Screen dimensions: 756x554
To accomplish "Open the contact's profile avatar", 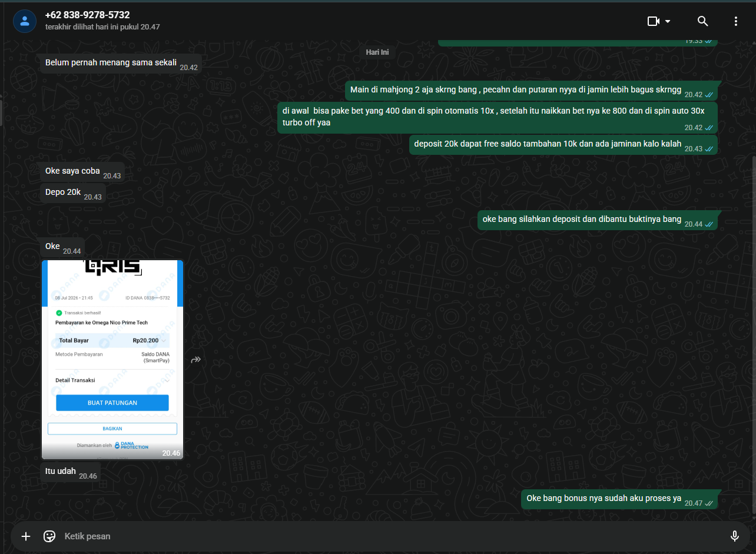I will pyautogui.click(x=25, y=21).
